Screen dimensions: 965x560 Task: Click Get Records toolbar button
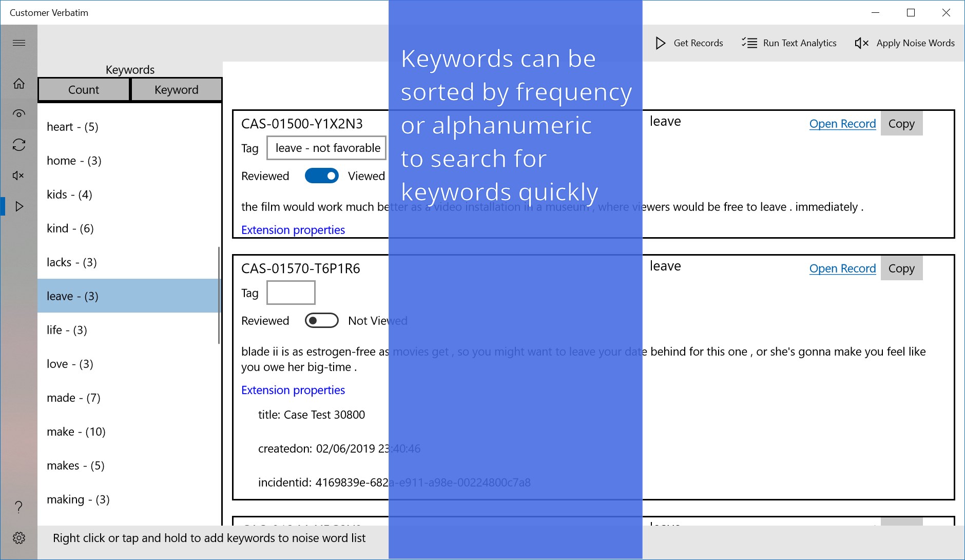[x=689, y=43]
